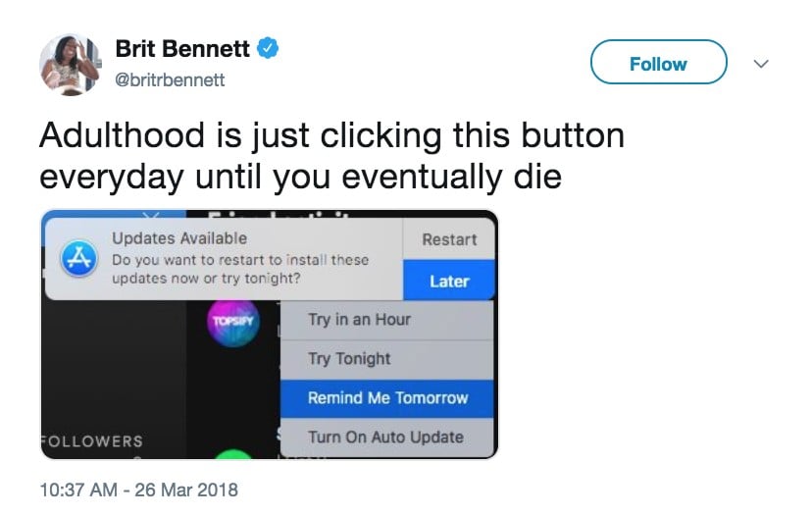Viewport: 812px width, 516px height.
Task: Open the Later dropdown button
Action: [x=449, y=281]
